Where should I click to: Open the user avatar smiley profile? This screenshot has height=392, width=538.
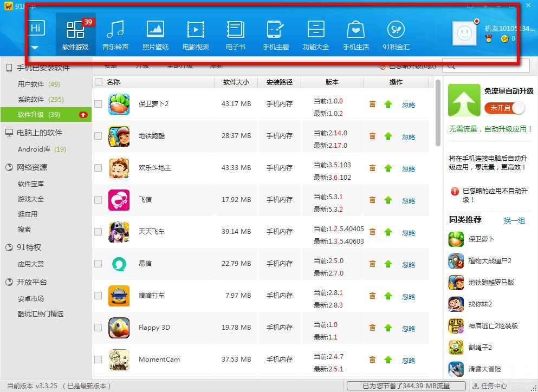(464, 33)
